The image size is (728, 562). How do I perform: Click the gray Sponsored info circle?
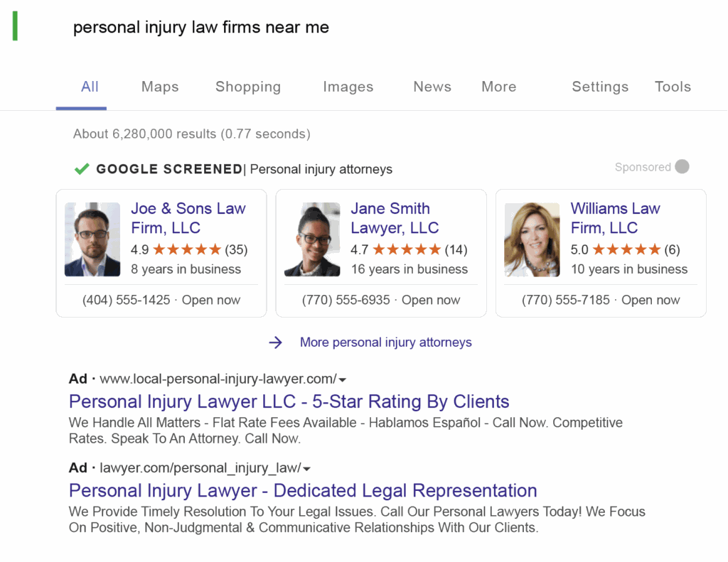tap(682, 167)
